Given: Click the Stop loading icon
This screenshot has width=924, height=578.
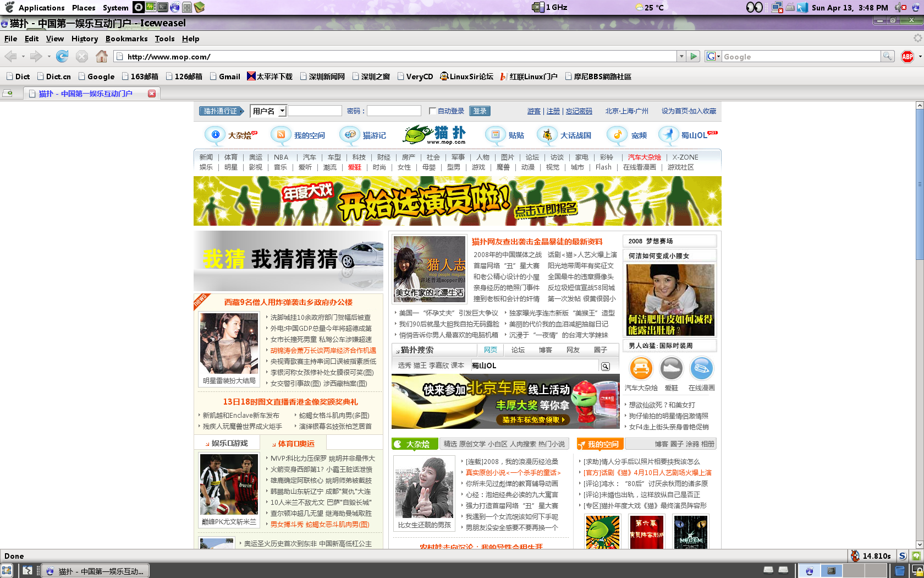Looking at the screenshot, I should [82, 56].
